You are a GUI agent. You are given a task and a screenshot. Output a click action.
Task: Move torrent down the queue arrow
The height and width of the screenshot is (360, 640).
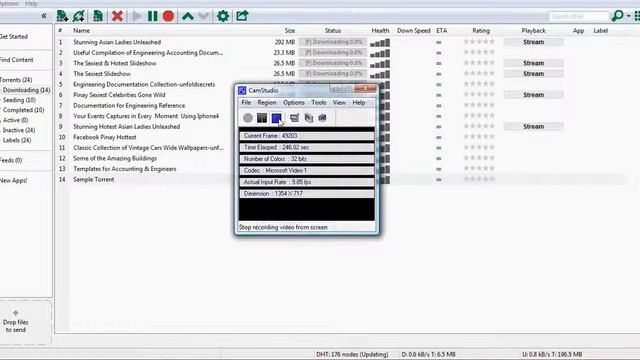(x=204, y=16)
